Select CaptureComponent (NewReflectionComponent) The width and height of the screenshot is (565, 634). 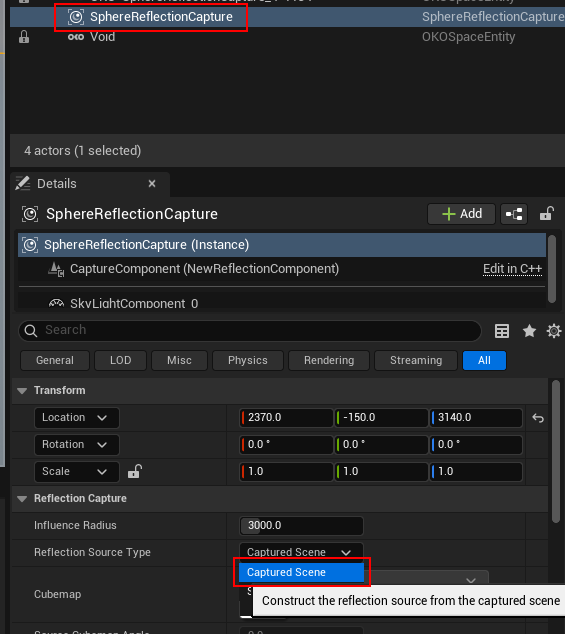click(x=204, y=269)
